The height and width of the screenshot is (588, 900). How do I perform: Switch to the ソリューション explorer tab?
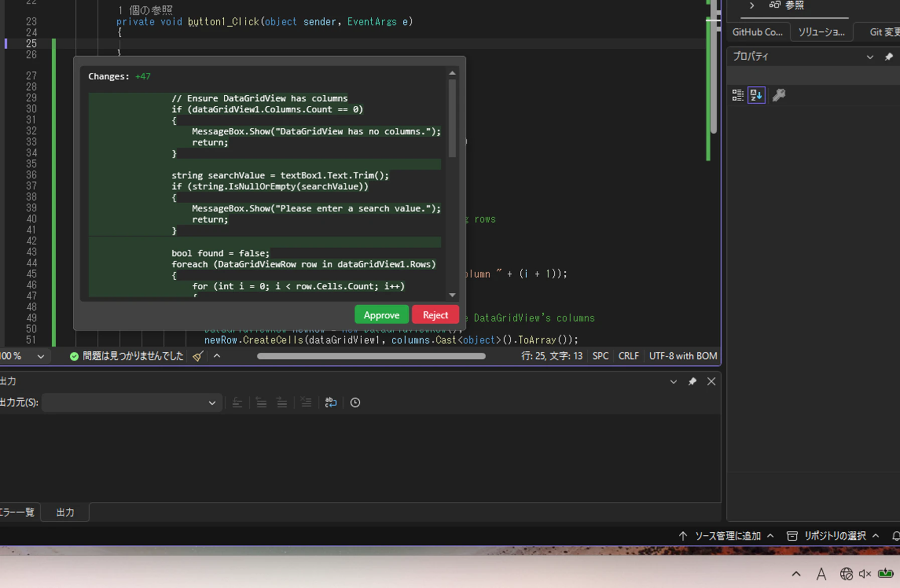coord(821,32)
